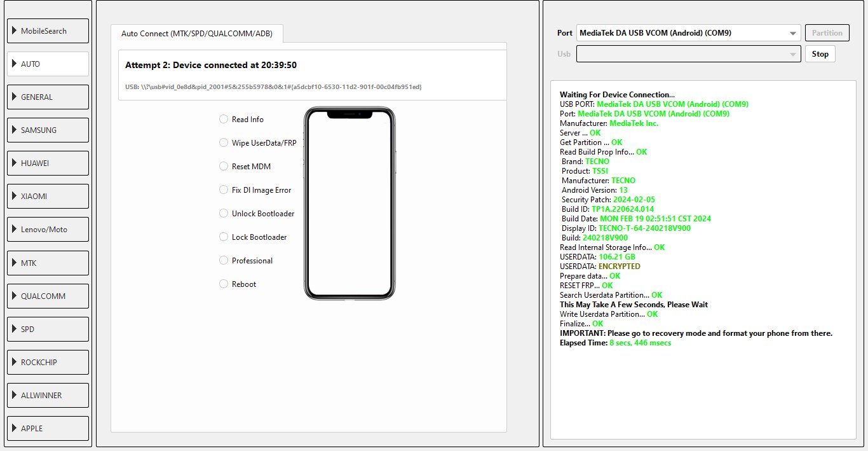Click the Partition button
The height and width of the screenshot is (451, 868).
coord(827,32)
